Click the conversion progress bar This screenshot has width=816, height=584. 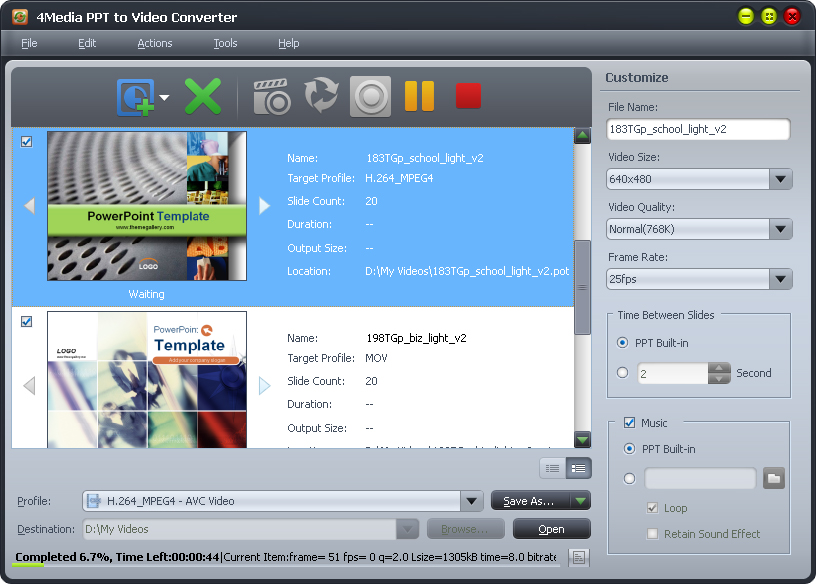[x=286, y=565]
